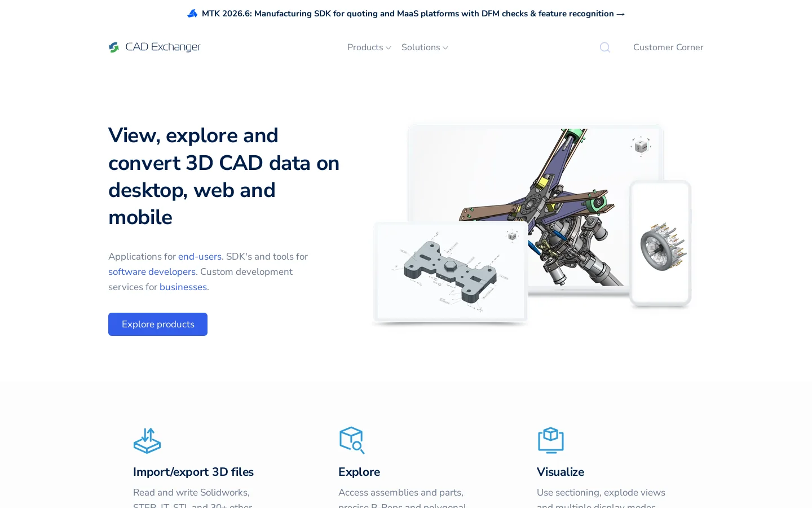Image resolution: width=812 pixels, height=508 pixels.
Task: Click the Explore feature heading
Action: point(359,472)
